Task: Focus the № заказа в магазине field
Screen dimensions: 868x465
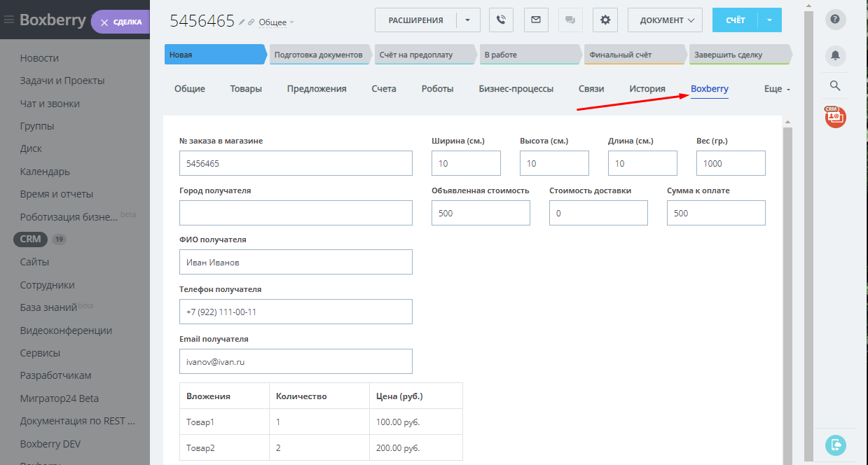Action: [296, 163]
